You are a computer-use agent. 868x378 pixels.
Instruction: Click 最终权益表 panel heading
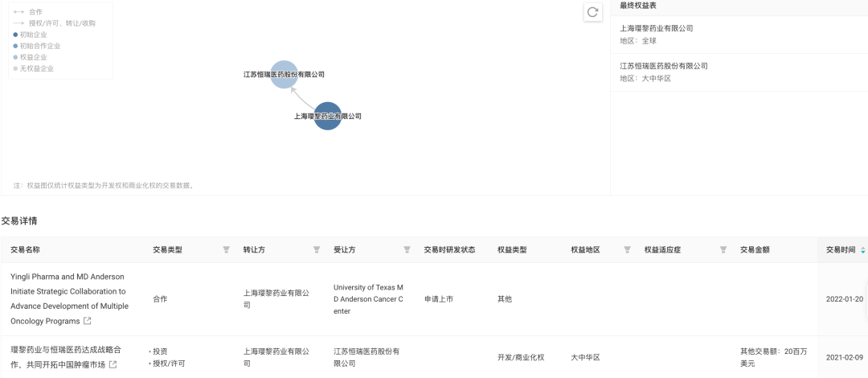tap(638, 6)
